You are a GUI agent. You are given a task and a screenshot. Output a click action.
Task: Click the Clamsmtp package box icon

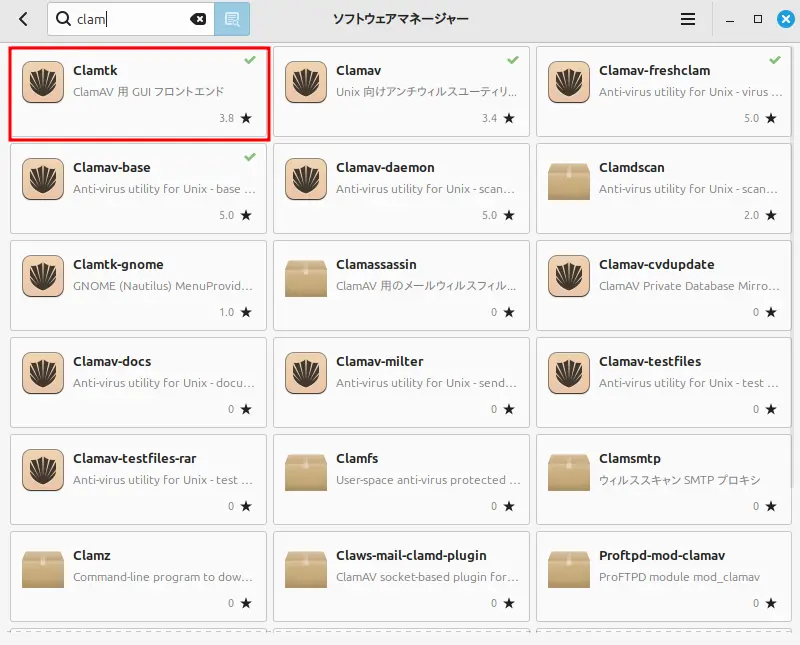(x=569, y=472)
